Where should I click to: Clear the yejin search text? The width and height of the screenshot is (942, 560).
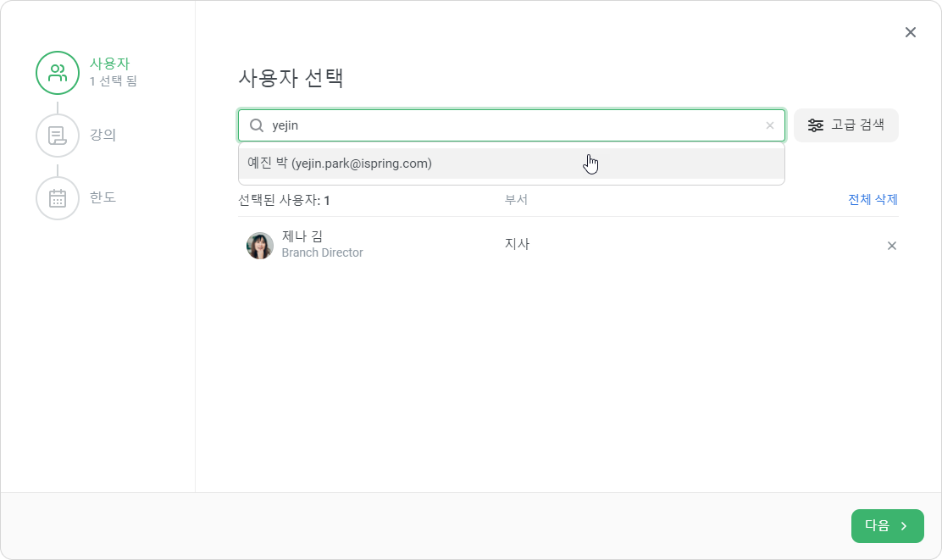coord(769,125)
